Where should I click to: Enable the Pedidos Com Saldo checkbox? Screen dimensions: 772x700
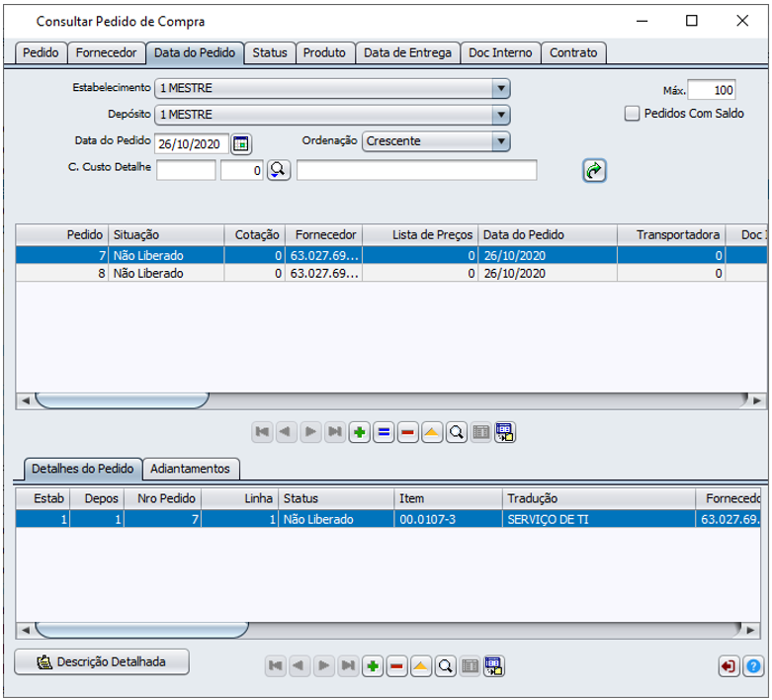pos(632,114)
